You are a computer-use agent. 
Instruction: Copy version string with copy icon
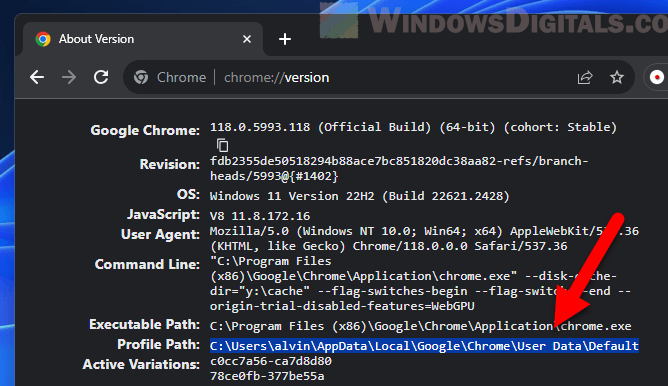[222, 145]
